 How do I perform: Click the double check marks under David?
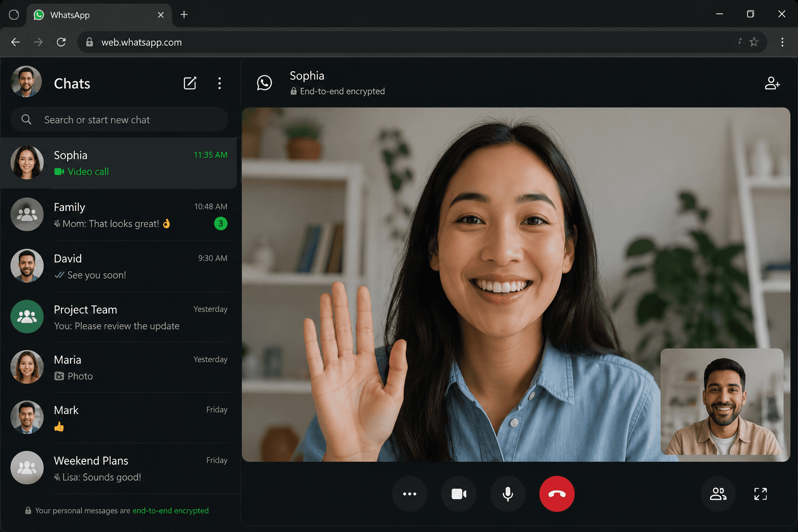(59, 275)
